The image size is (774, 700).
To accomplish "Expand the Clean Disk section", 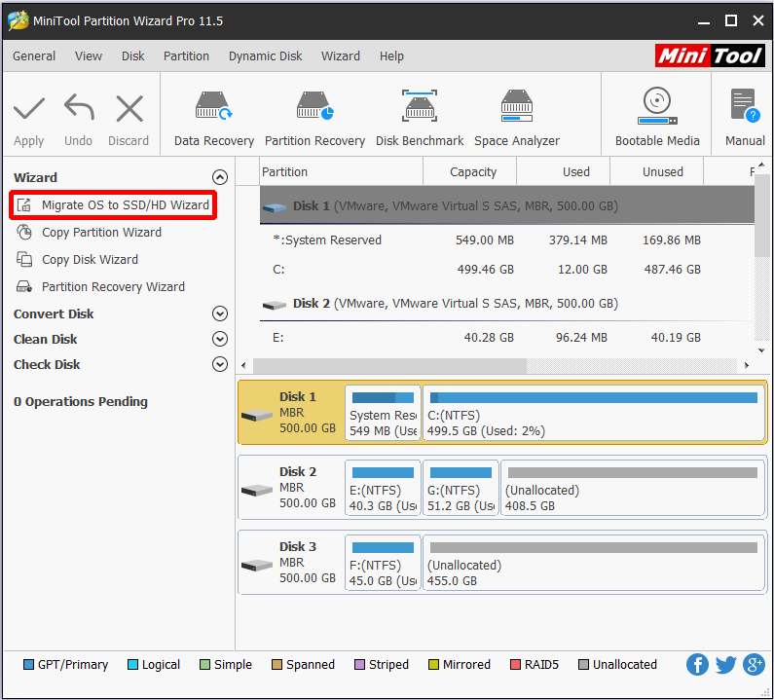I will point(220,339).
